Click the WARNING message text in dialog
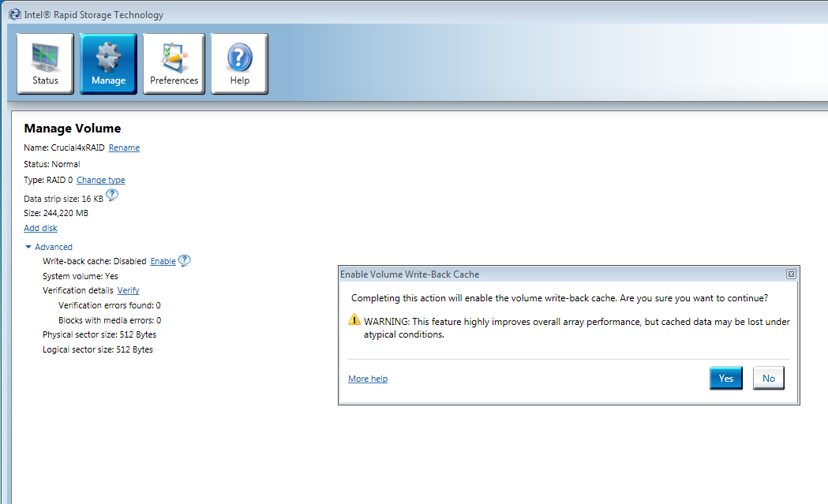Image resolution: width=828 pixels, height=504 pixels. click(577, 328)
